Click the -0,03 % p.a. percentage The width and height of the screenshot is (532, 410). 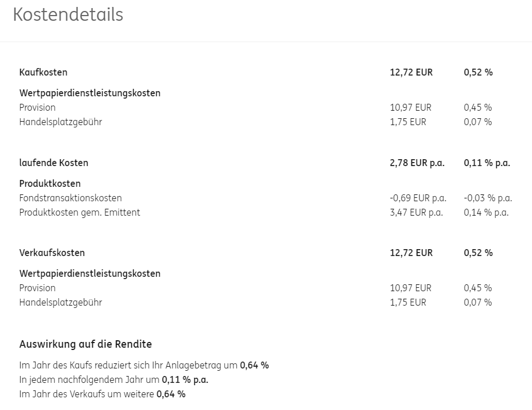(488, 198)
